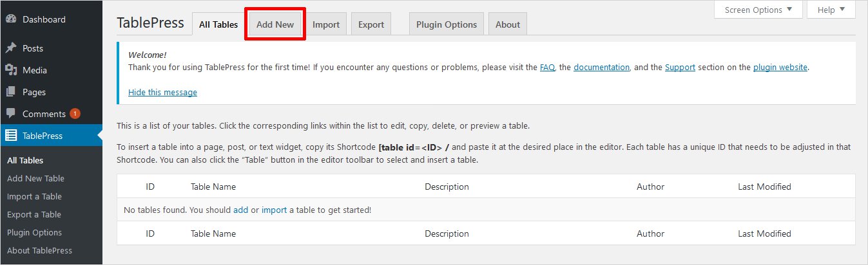Open the FAQ link
868x265 pixels.
(x=547, y=67)
